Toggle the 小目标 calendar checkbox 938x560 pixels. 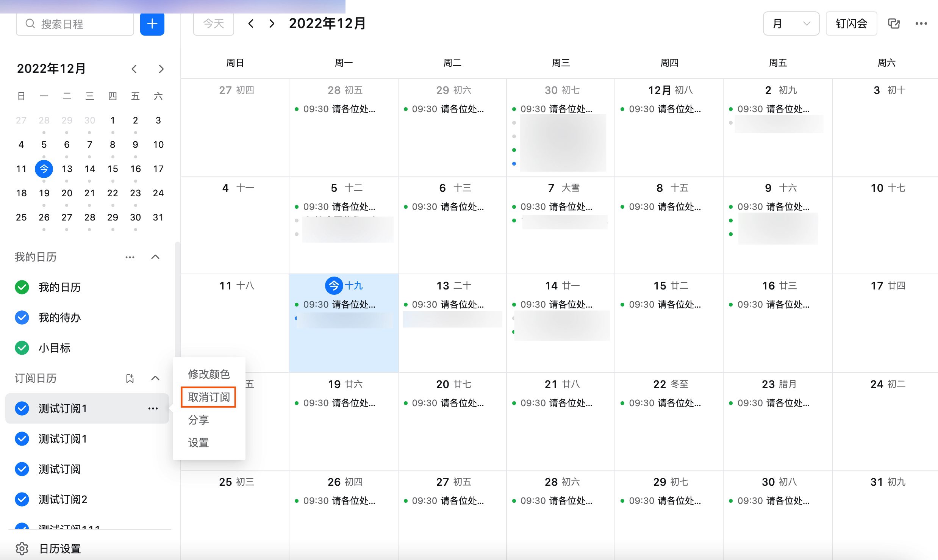(x=22, y=348)
